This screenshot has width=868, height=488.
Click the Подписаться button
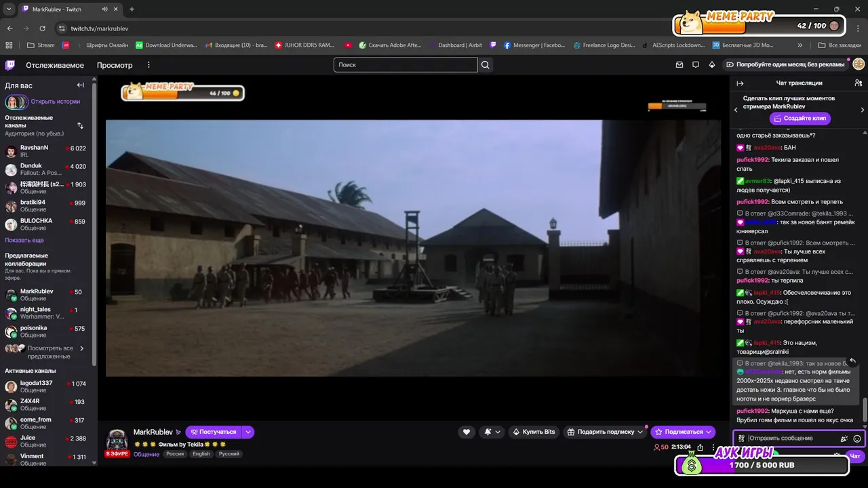click(x=683, y=432)
